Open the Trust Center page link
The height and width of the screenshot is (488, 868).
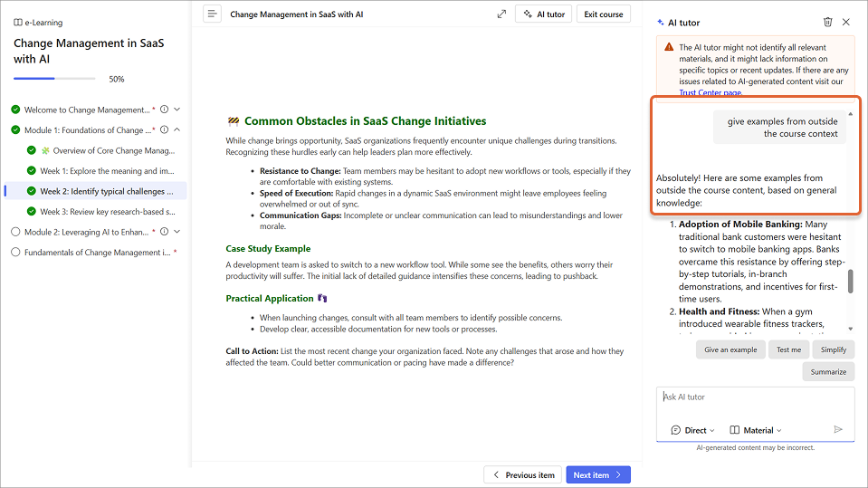711,92
